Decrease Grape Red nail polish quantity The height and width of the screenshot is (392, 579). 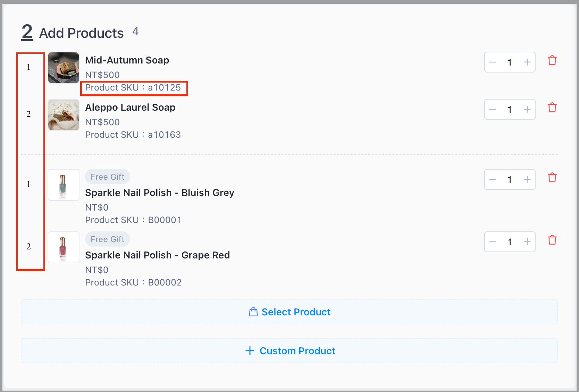[x=493, y=242]
